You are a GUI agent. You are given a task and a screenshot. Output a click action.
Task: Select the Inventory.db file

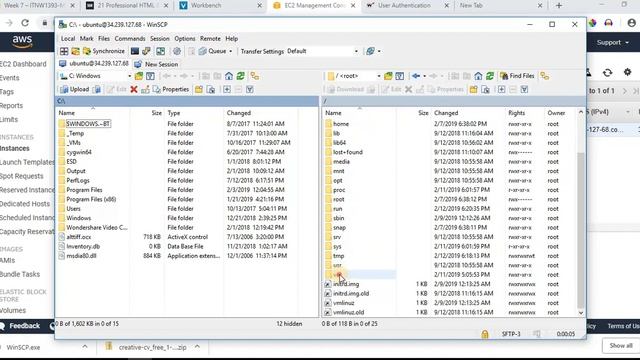(83, 246)
